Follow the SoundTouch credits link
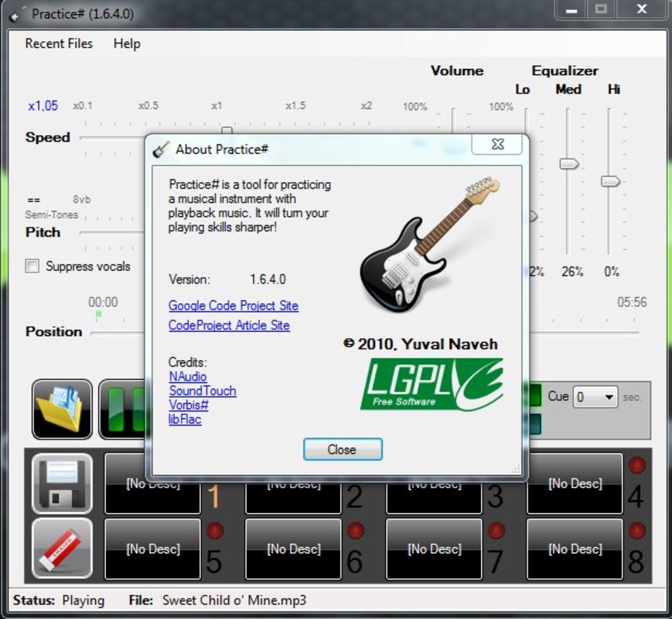The width and height of the screenshot is (672, 619). pos(203,391)
